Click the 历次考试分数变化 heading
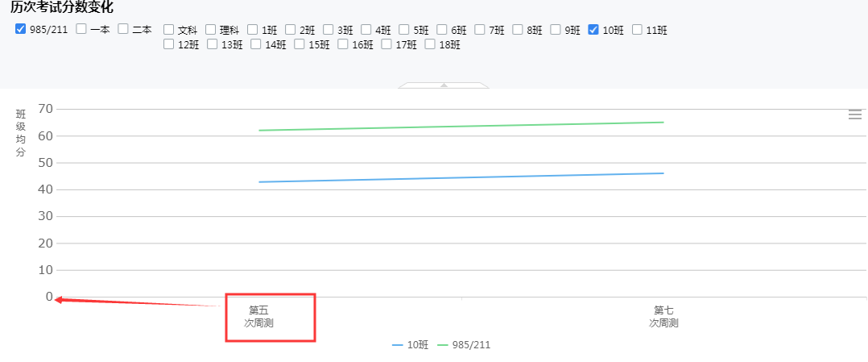Screen dimensions: 868x362 pyautogui.click(x=62, y=8)
